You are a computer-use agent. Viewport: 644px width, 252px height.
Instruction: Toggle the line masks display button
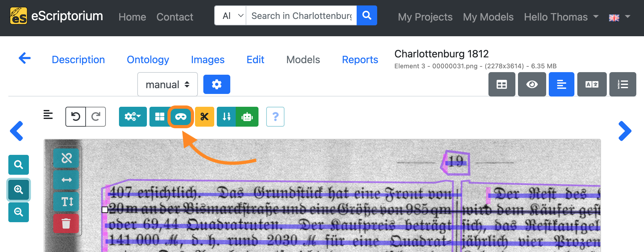tap(181, 117)
